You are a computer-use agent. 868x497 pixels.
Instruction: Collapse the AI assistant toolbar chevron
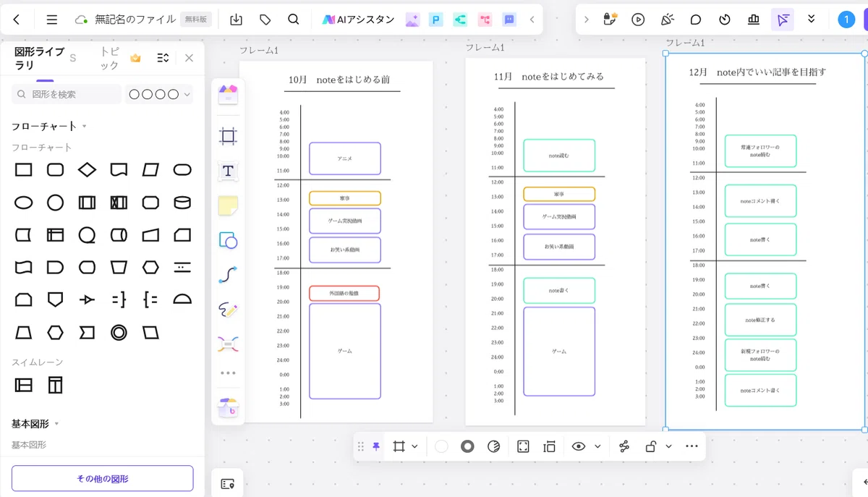[x=532, y=20]
